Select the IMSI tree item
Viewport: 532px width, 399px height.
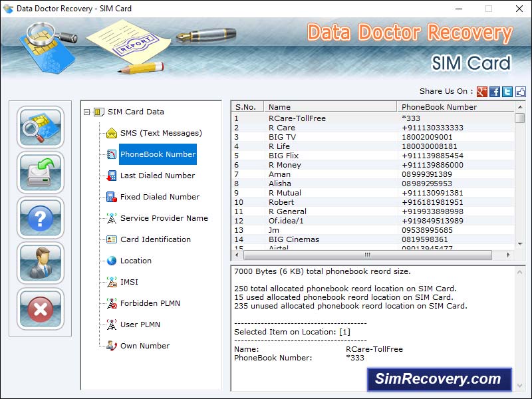point(129,282)
